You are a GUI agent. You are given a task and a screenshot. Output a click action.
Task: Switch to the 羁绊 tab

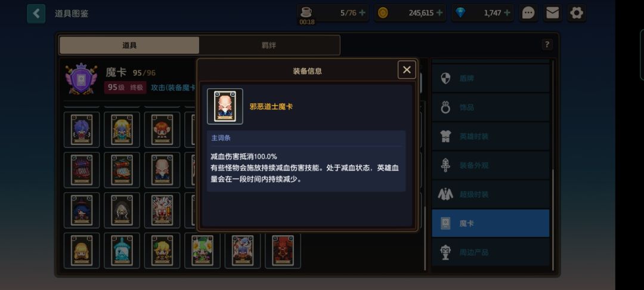(269, 45)
